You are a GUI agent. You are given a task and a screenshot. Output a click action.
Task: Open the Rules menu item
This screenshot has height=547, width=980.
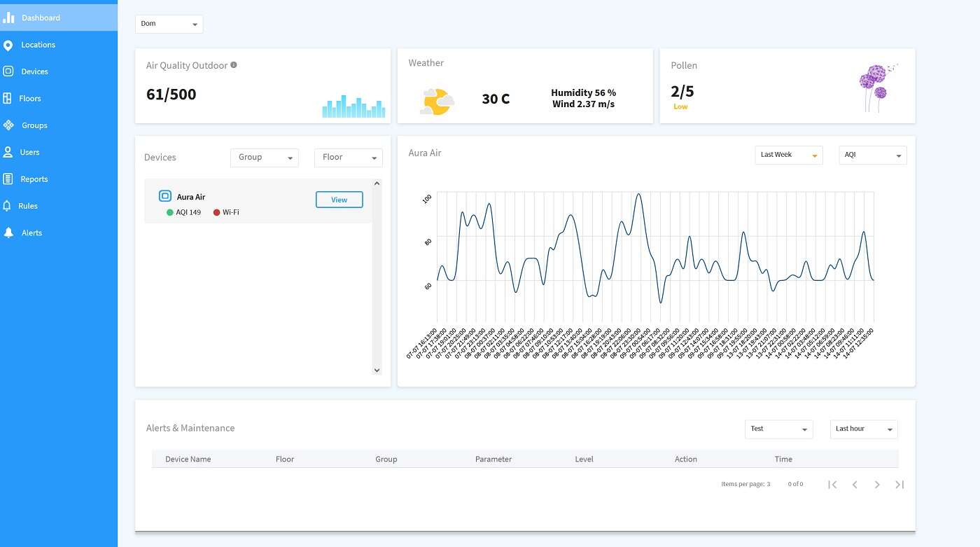[x=28, y=206]
